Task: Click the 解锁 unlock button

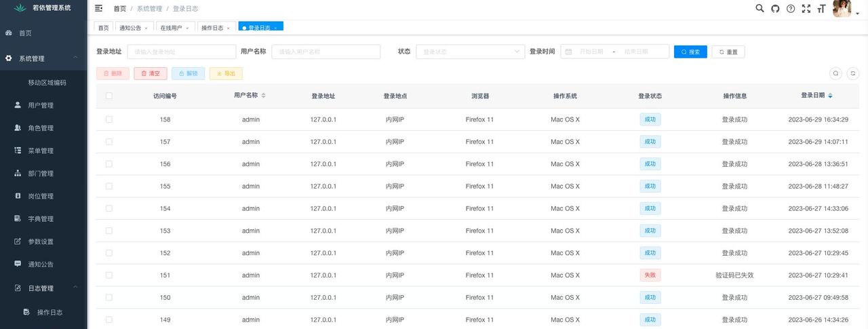Action: tap(188, 73)
